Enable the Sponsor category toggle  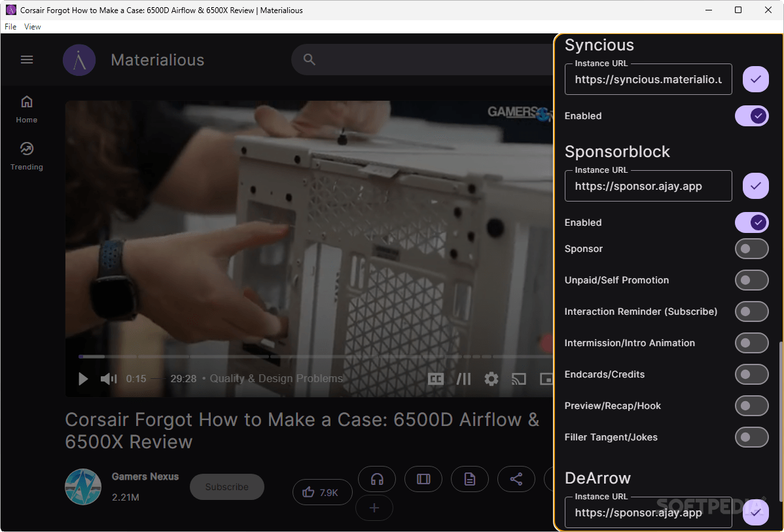click(x=751, y=249)
